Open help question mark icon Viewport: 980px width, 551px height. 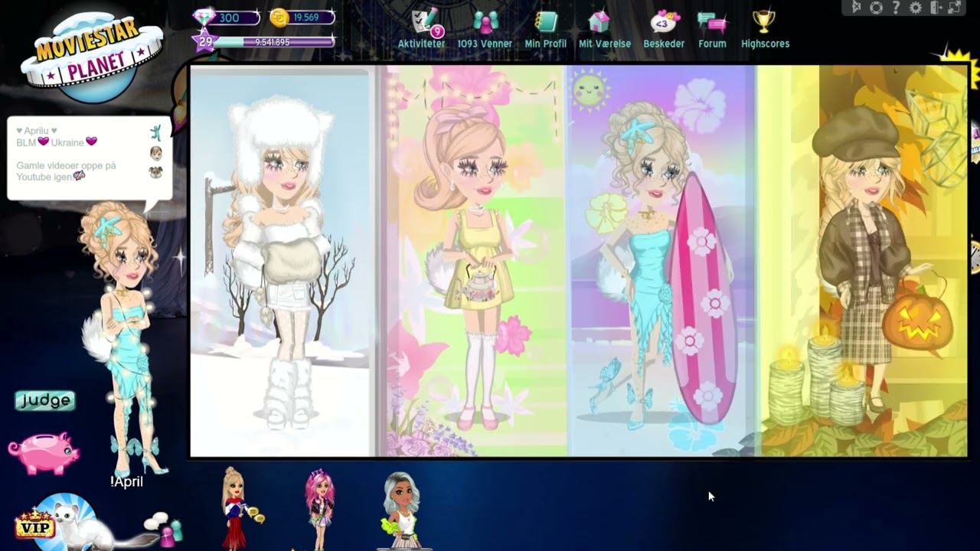click(896, 8)
